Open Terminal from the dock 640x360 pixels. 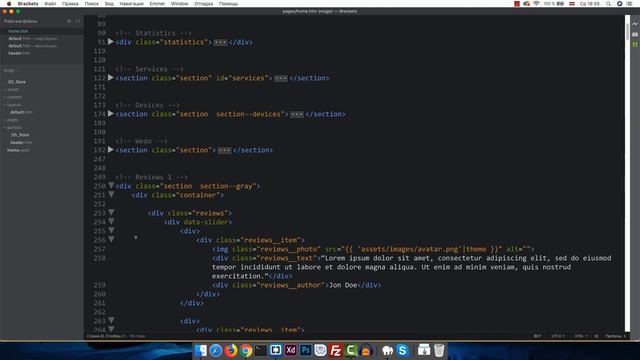pos(261,350)
